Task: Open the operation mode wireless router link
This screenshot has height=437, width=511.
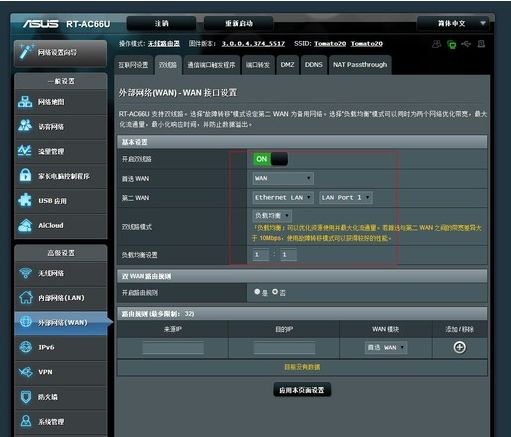Action: click(164, 44)
